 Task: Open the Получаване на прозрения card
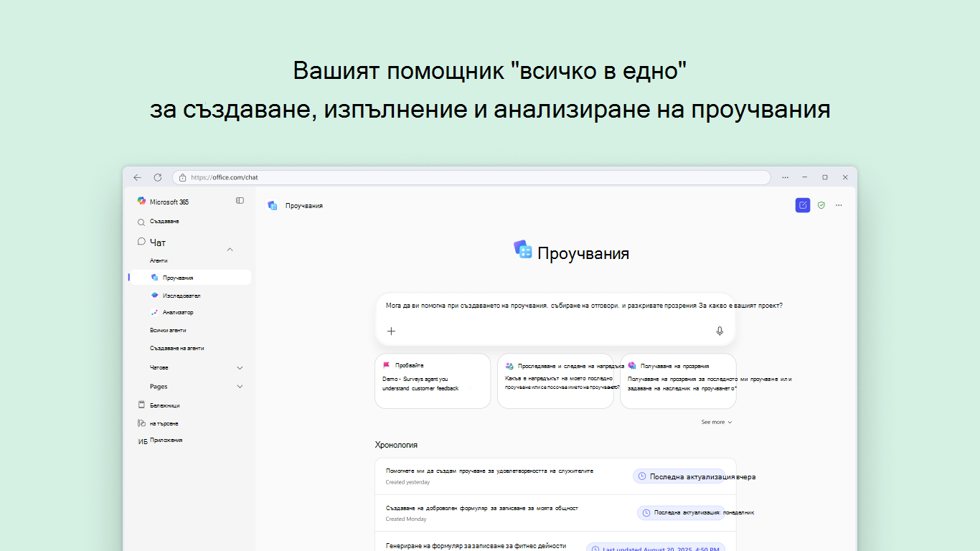[678, 381]
